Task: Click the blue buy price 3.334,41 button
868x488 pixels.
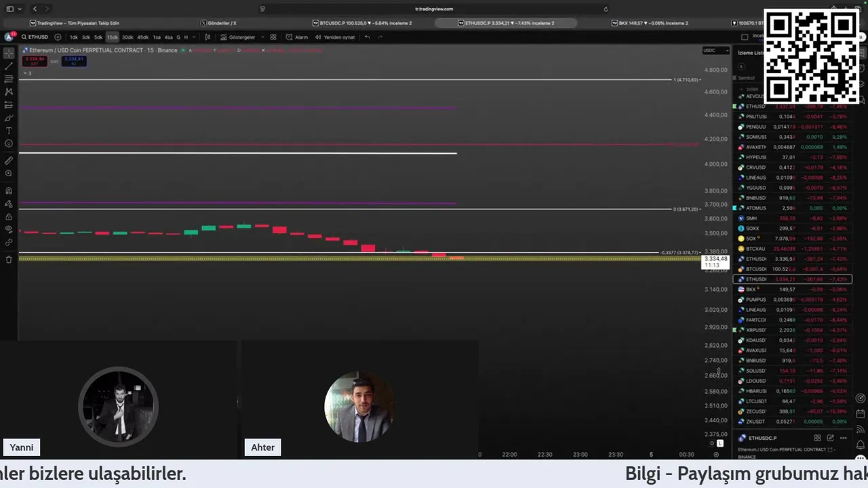Action: [x=73, y=60]
